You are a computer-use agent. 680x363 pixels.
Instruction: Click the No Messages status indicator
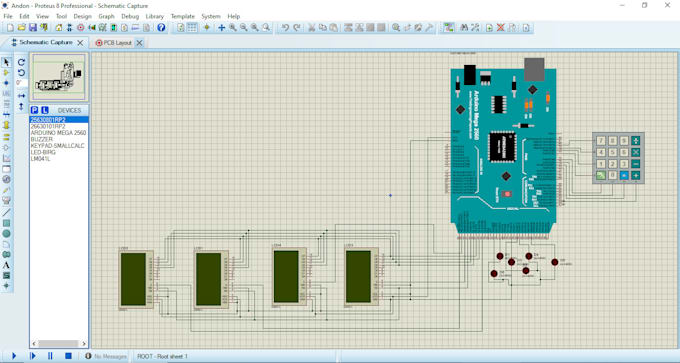tap(106, 356)
